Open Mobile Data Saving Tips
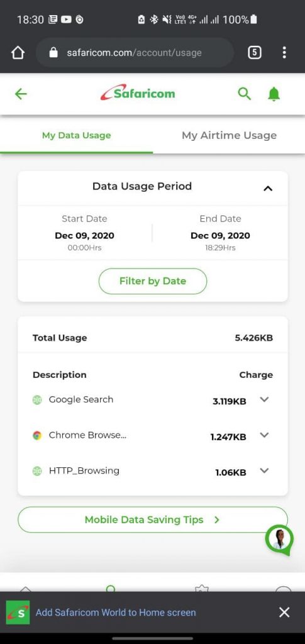Screen dimensions: 305x644 (153, 520)
